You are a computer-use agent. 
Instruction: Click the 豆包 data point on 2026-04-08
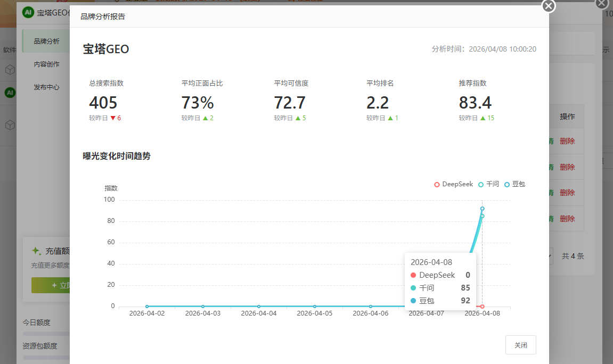(482, 209)
